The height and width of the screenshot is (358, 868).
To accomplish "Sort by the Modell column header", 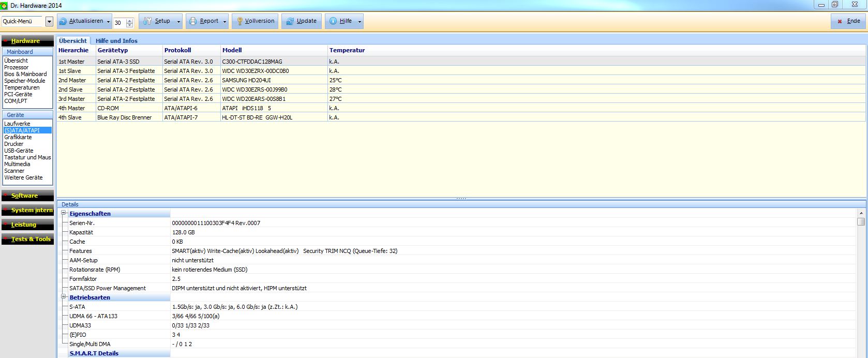I will pyautogui.click(x=274, y=50).
